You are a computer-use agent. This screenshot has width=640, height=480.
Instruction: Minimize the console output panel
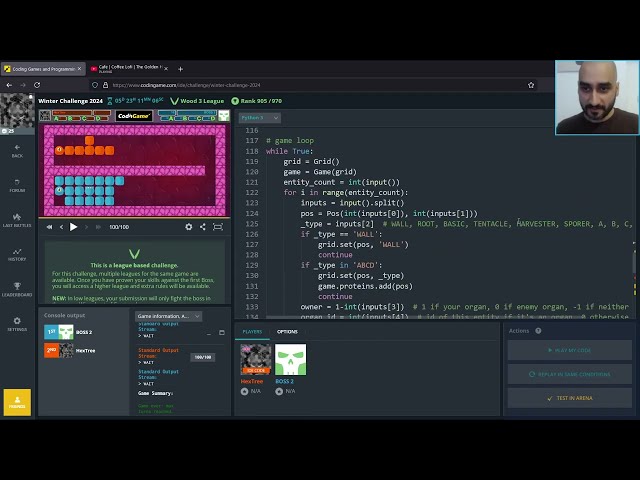[209, 333]
